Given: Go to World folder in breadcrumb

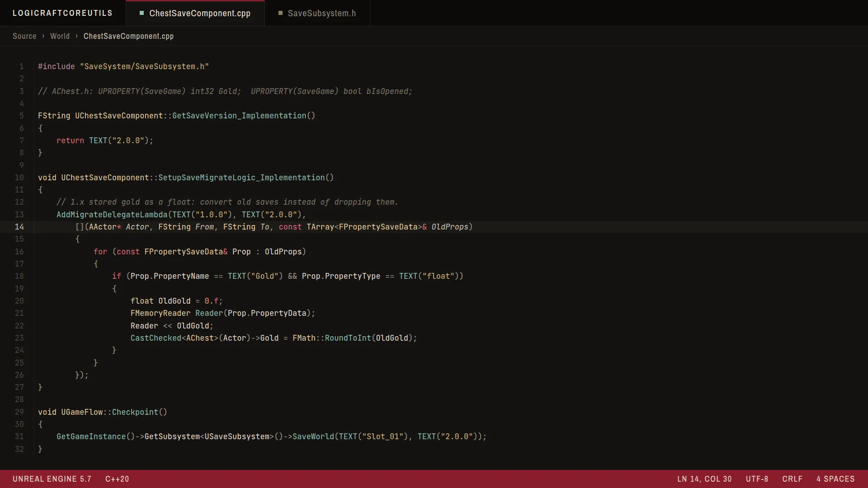Looking at the screenshot, I should (60, 36).
